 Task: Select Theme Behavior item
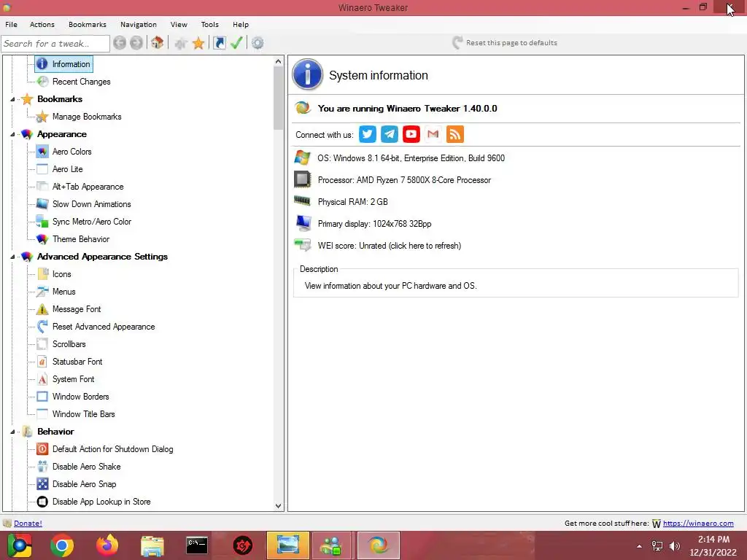81,239
